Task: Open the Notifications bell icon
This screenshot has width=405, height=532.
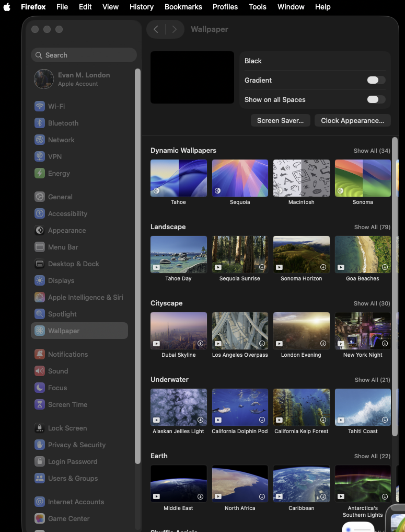Action: tap(40, 354)
